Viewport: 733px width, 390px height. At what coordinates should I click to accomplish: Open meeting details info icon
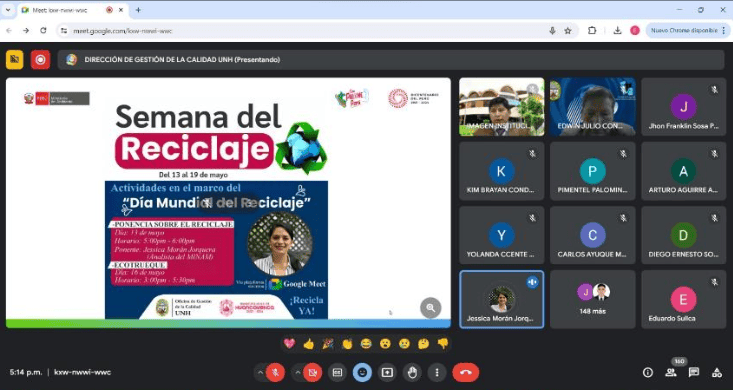click(x=647, y=372)
